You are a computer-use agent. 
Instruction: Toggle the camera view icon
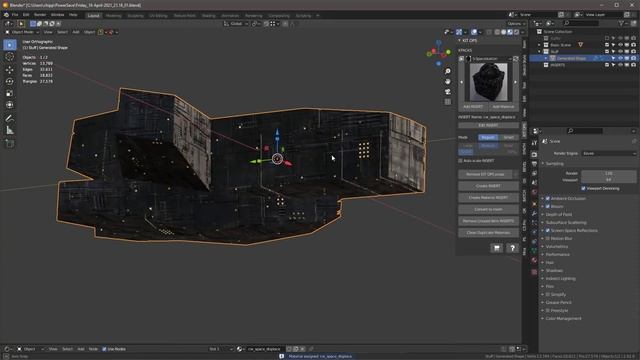(x=448, y=91)
